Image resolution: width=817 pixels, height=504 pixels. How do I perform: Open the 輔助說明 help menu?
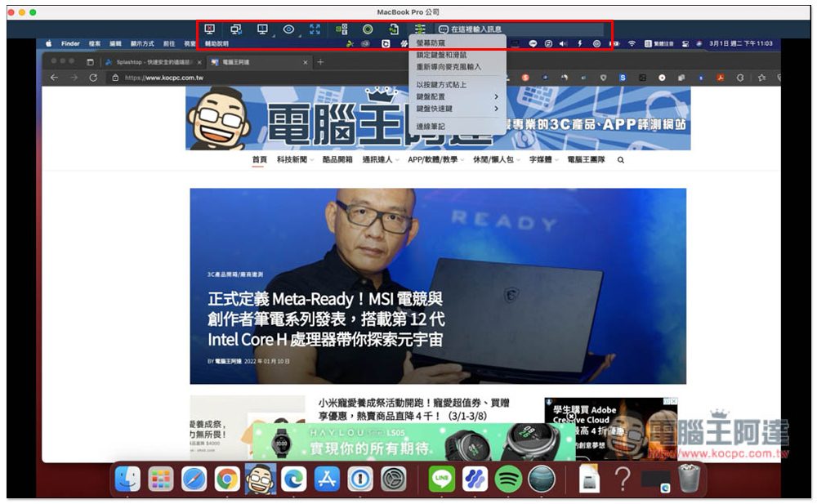(217, 43)
